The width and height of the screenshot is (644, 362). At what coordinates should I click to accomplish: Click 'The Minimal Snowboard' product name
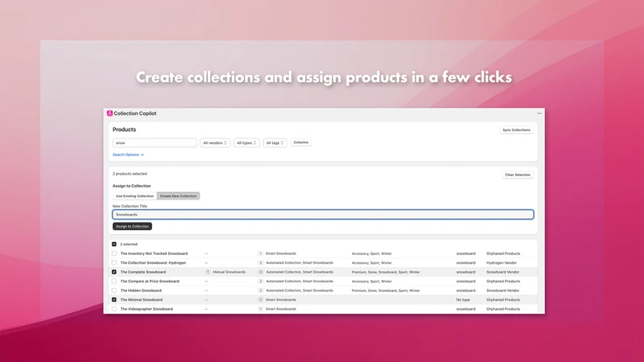point(142,299)
